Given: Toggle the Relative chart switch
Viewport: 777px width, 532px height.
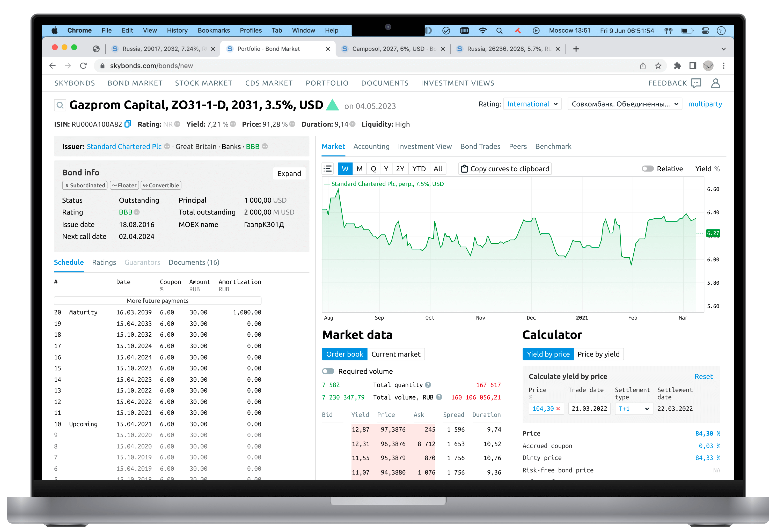Looking at the screenshot, I should 647,169.
